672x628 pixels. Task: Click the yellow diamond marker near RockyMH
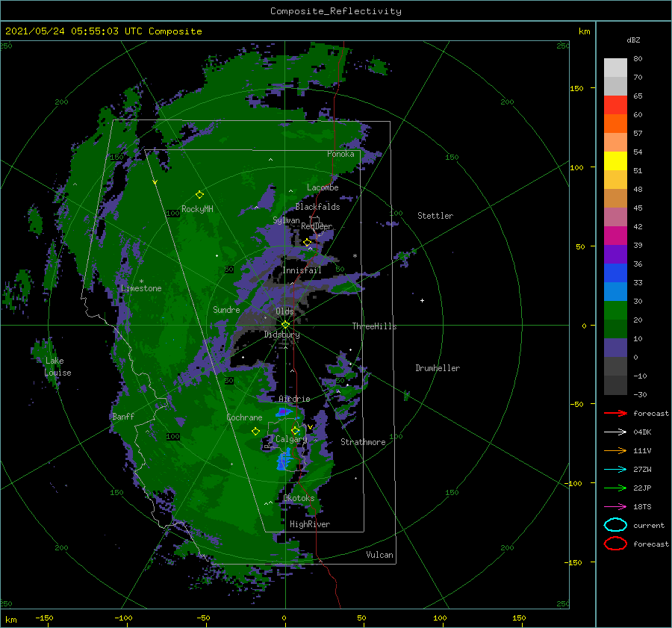pos(199,195)
